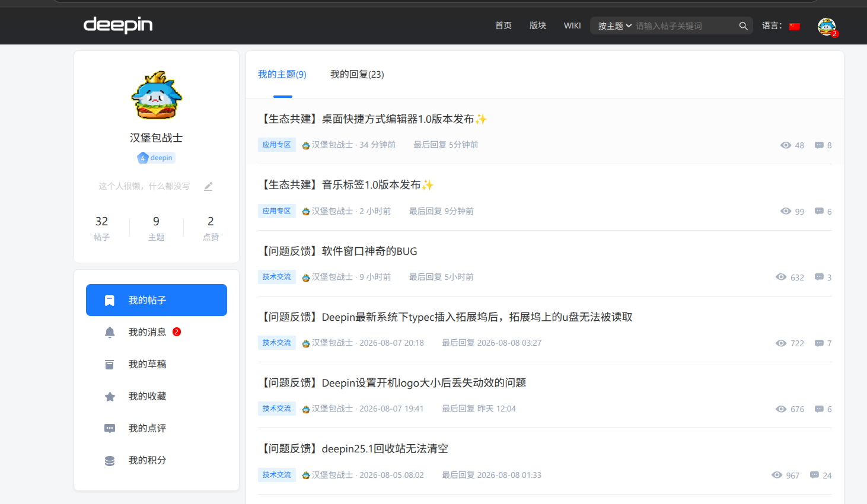This screenshot has height=504, width=867.
Task: Go to 首页 in the top menu
Action: coord(503,25)
